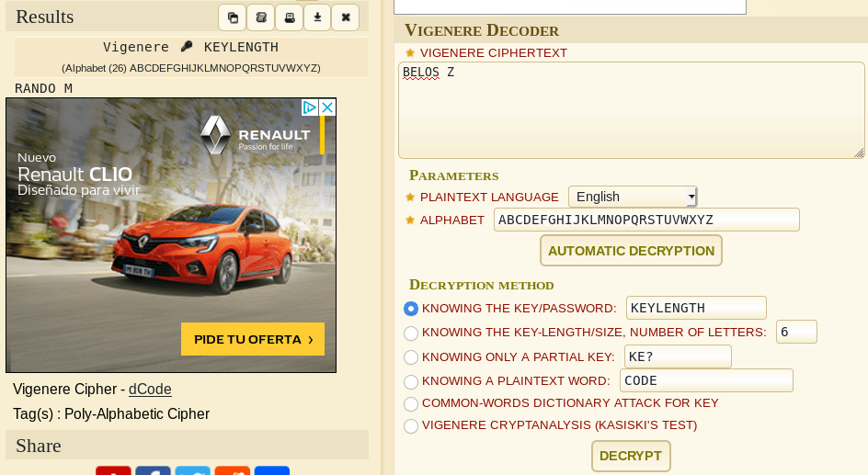868x475 pixels.
Task: Close the Renault ad with X icon
Action: click(327, 107)
